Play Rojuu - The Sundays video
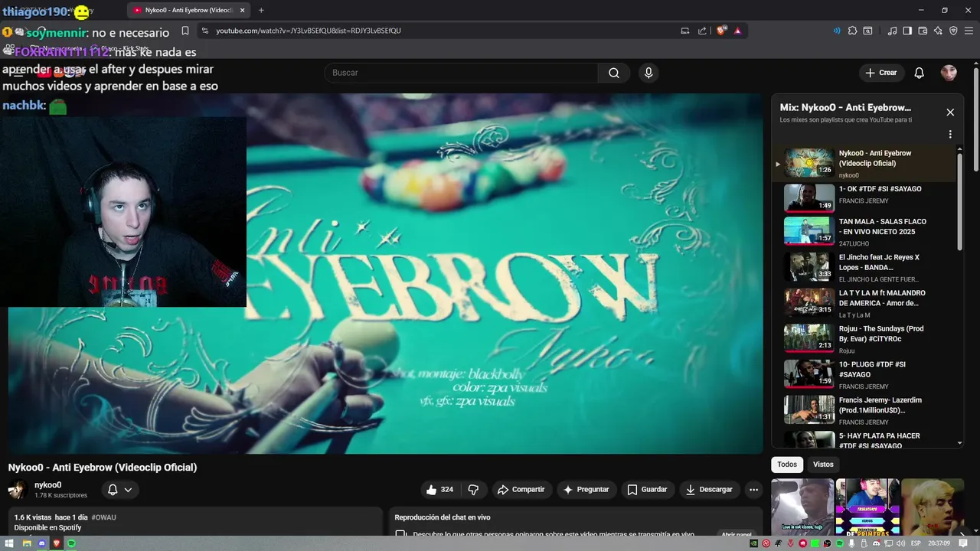The image size is (980, 551). [865, 338]
